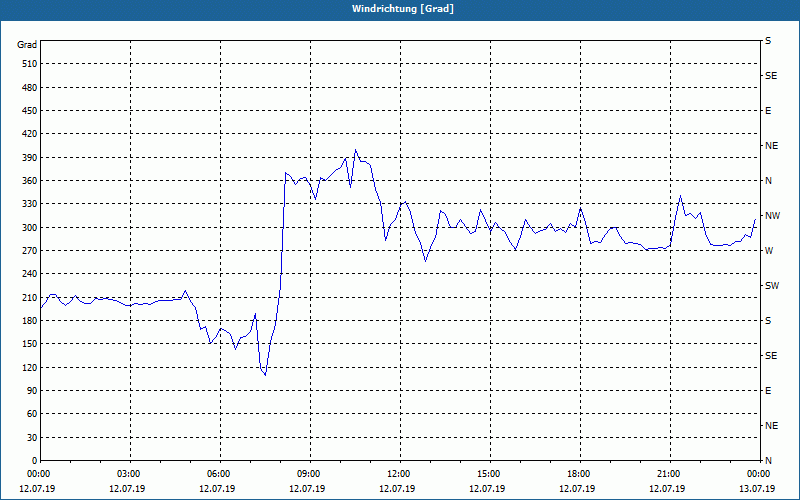Click the "NW" compass label
This screenshot has height=500, width=800.
(x=772, y=216)
